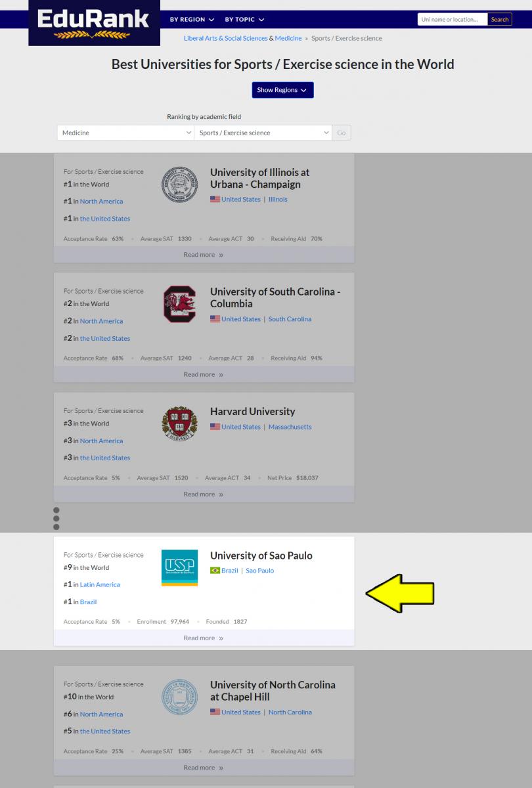The height and width of the screenshot is (788, 532).
Task: Click Illinois Average SAT 1330 value
Action: 185,238
